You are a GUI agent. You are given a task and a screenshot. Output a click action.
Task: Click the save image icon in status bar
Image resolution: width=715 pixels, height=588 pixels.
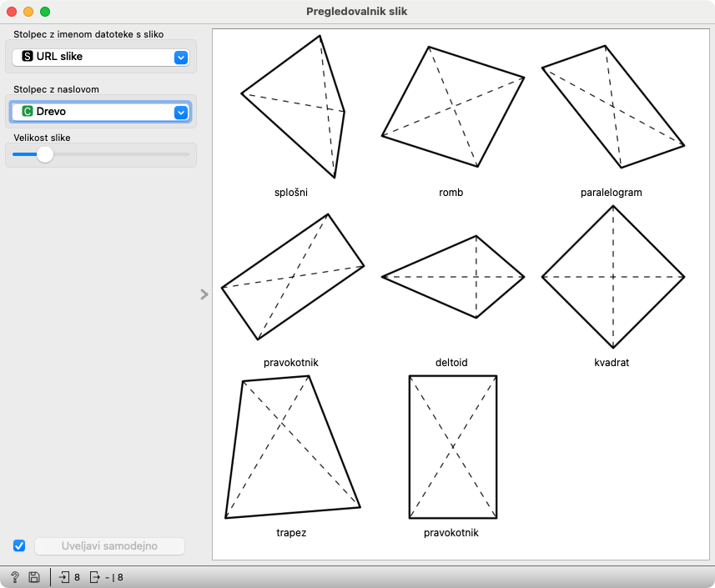(34, 577)
